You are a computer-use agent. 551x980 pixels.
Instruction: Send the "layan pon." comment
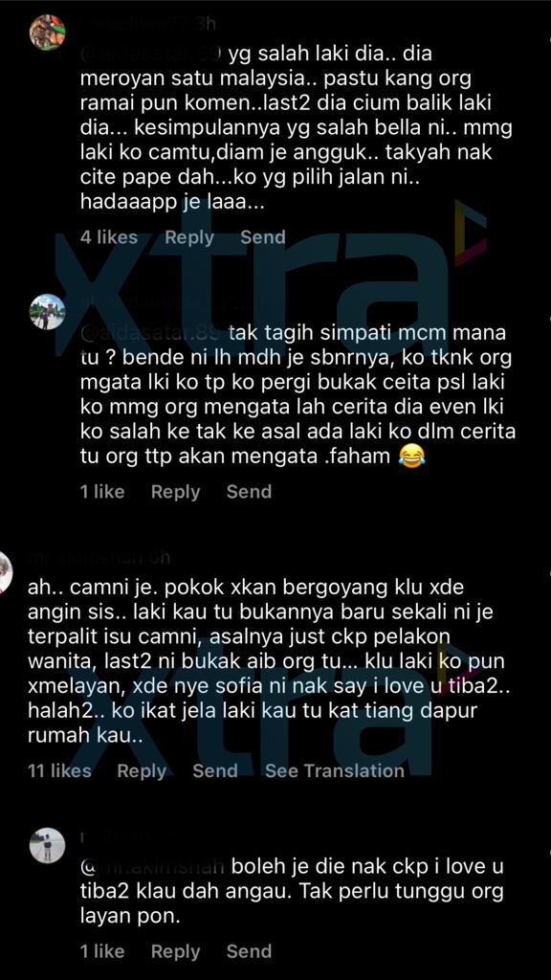pos(250,951)
